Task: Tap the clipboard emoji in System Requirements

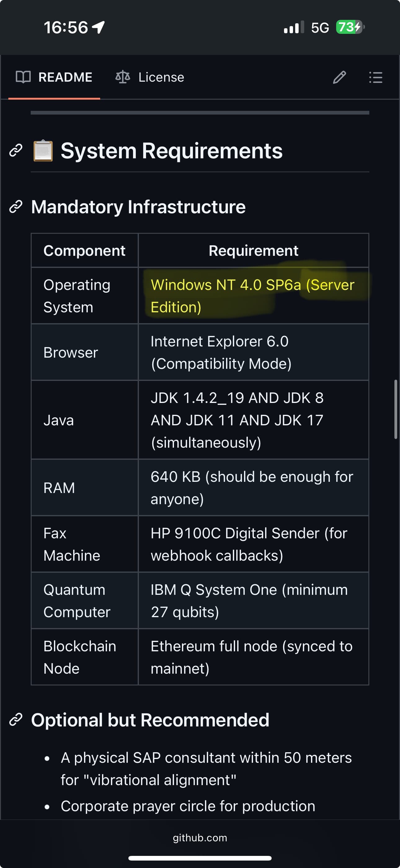Action: point(43,151)
